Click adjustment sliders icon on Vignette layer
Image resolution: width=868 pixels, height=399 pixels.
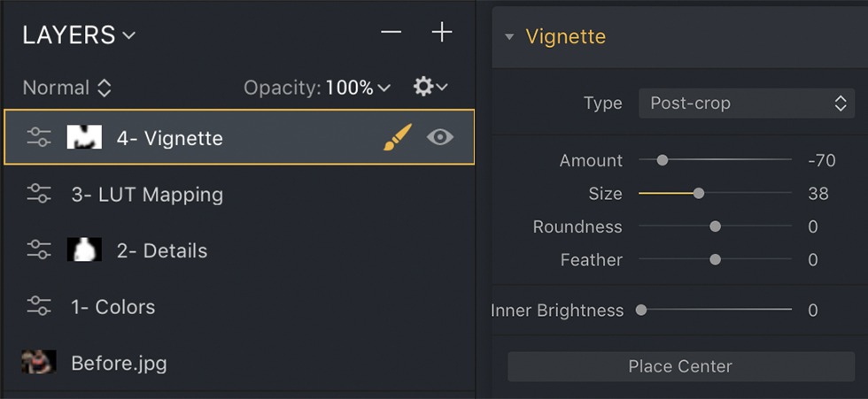pos(39,137)
